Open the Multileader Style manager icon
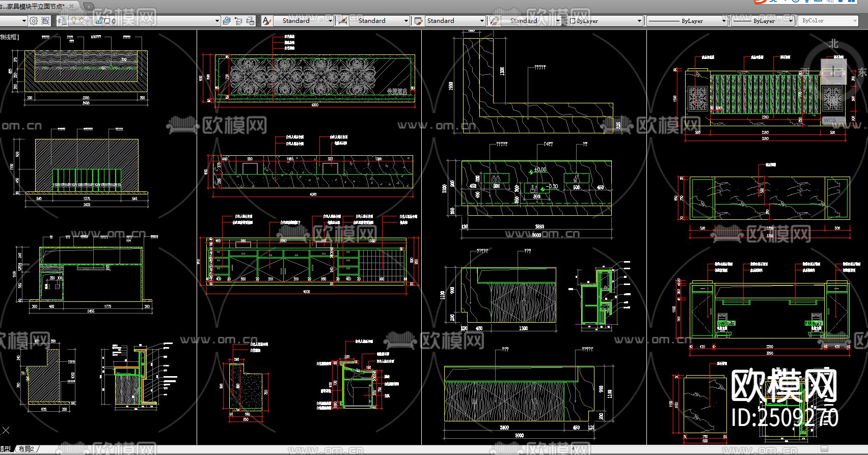Screen dimensions: 868x455 click(x=494, y=21)
